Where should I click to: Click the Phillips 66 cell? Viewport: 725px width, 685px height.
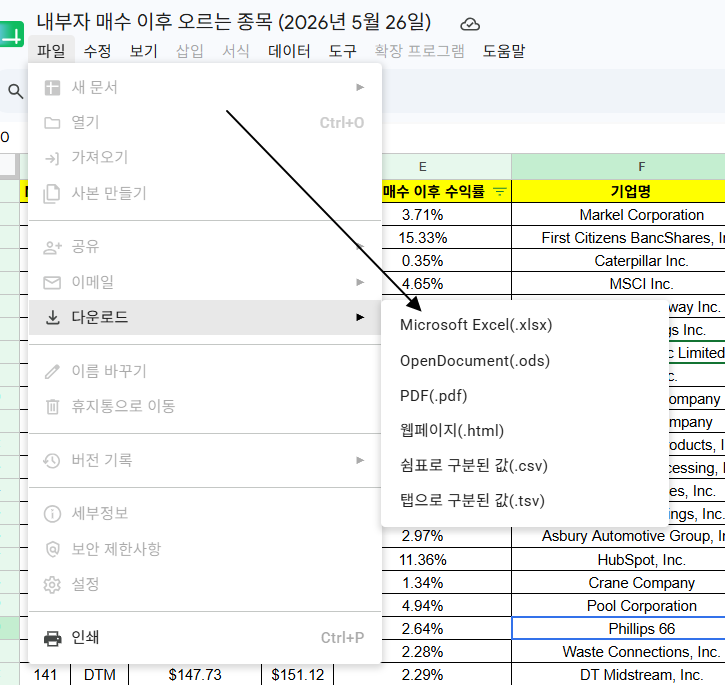619,629
